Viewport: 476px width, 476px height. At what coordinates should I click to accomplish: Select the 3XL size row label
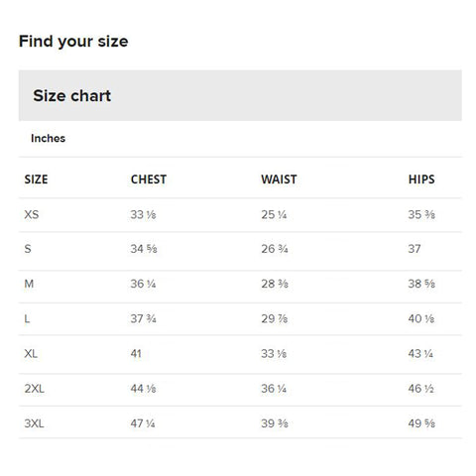[34, 423]
